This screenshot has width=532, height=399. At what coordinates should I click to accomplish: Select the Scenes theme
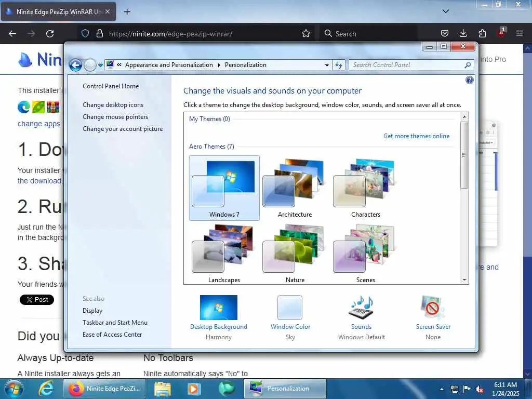click(x=366, y=254)
